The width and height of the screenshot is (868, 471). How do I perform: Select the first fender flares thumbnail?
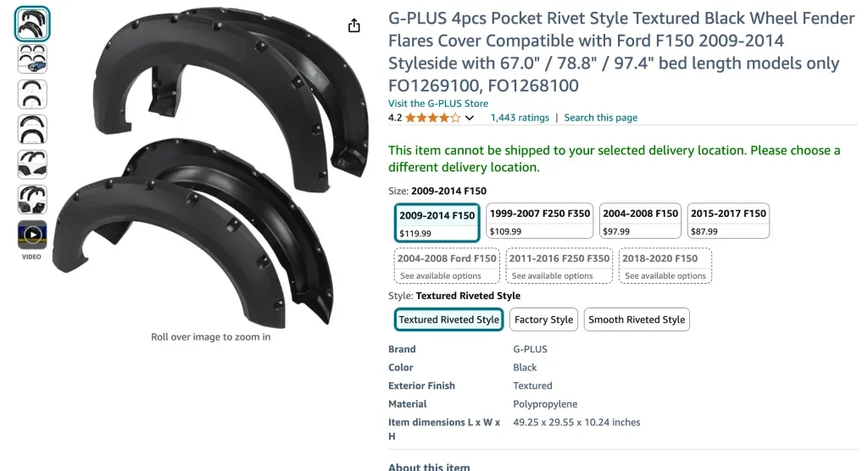pos(32,25)
